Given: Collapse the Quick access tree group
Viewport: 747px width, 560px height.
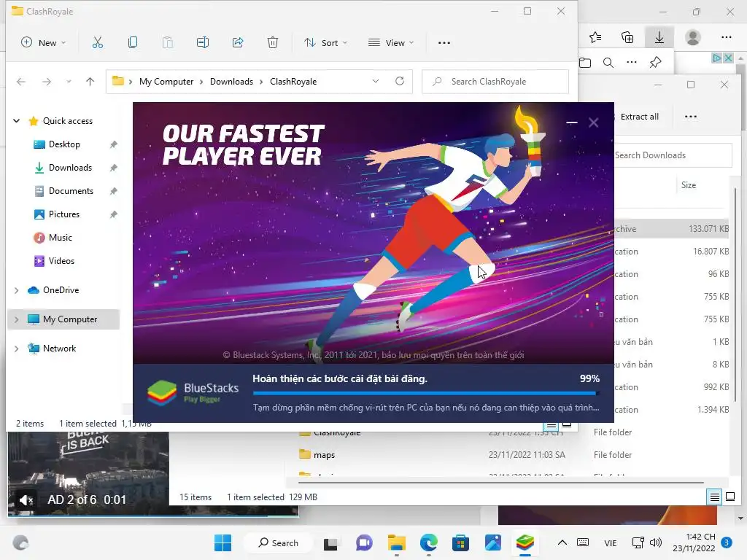Looking at the screenshot, I should click(x=17, y=121).
